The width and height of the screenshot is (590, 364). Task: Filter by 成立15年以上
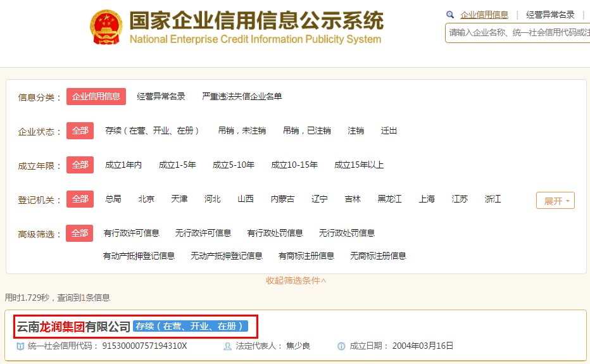(359, 165)
